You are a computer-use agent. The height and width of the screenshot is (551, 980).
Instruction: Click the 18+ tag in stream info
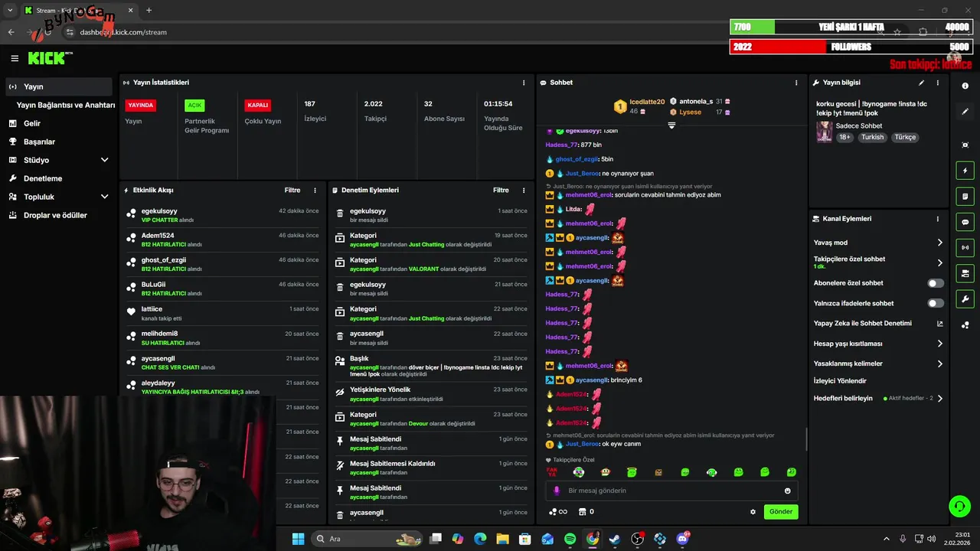pos(844,137)
